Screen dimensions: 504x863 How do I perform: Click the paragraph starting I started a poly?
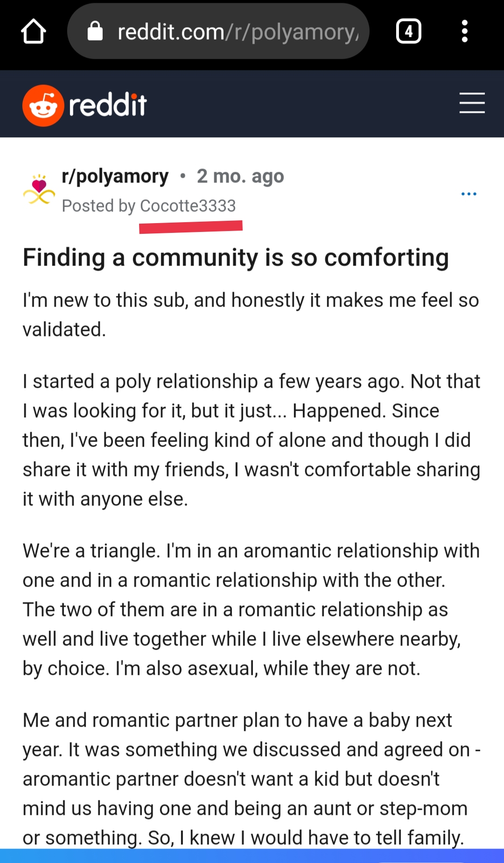click(252, 440)
